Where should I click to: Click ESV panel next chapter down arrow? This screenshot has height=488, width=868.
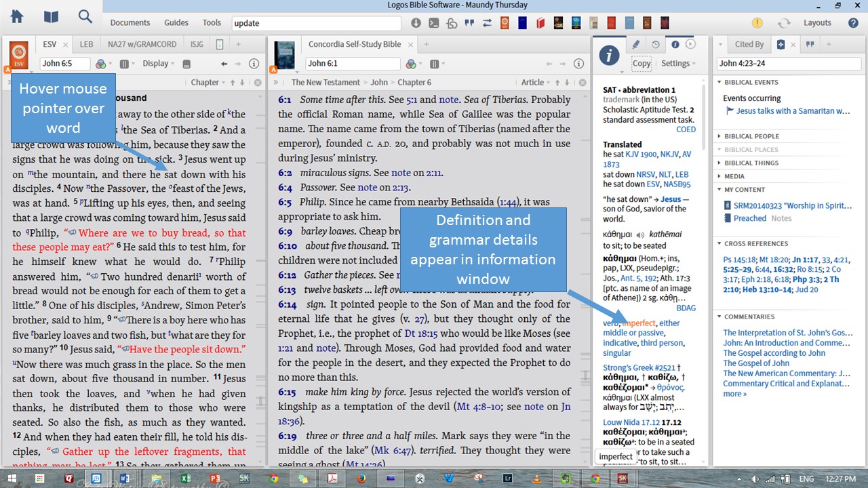243,83
